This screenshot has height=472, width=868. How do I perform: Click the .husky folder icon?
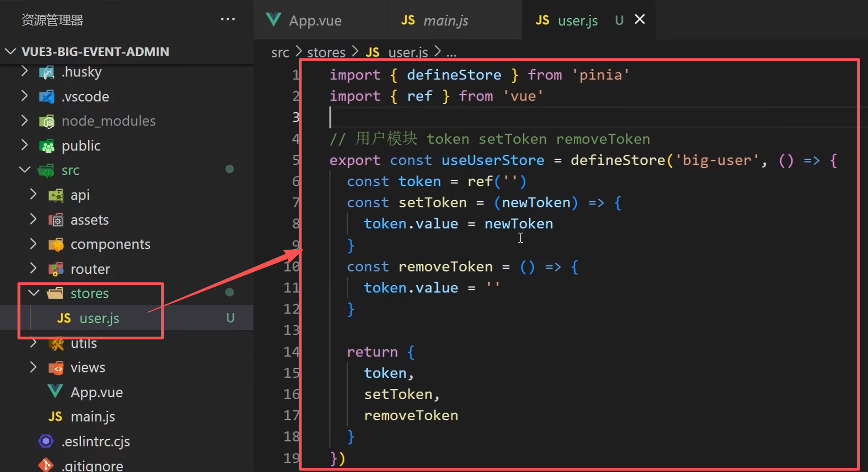click(47, 72)
